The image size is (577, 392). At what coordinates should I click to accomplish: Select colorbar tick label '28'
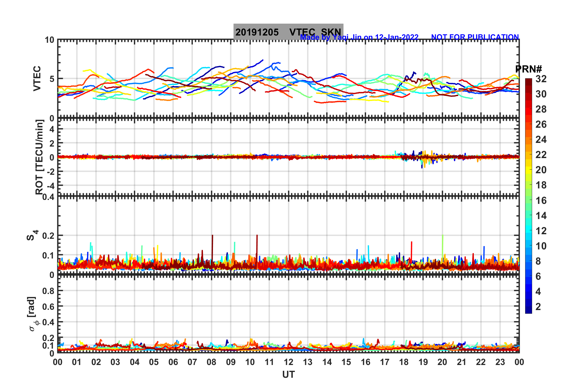[541, 109]
